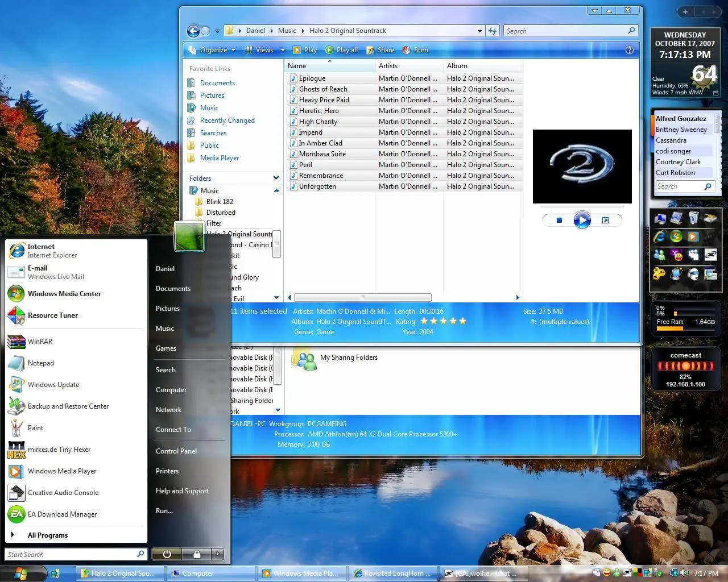Open Windows Media Center
The width and height of the screenshot is (728, 582).
point(76,294)
